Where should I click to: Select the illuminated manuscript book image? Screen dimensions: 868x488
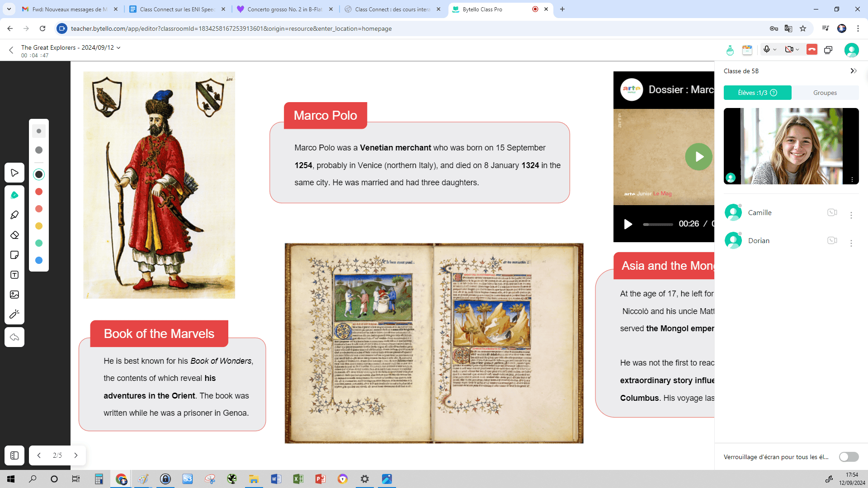pos(434,343)
